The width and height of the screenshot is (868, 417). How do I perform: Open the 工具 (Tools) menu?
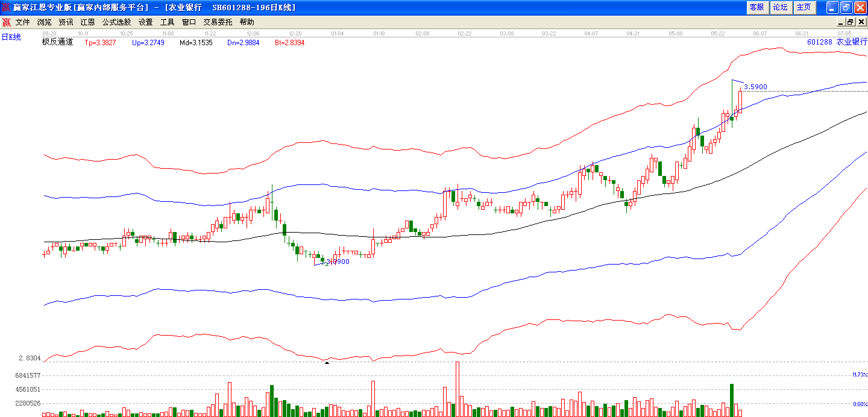[167, 22]
